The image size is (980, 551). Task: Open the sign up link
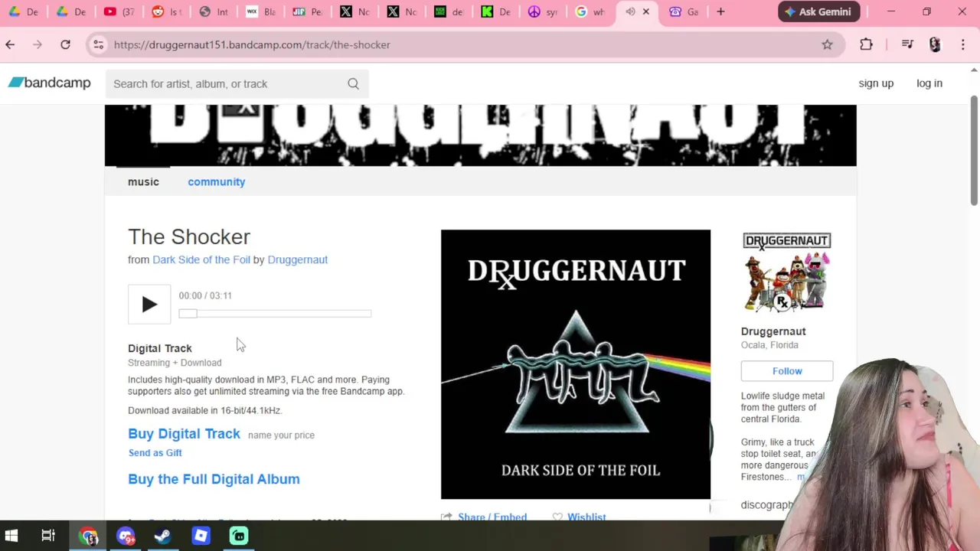click(x=876, y=83)
